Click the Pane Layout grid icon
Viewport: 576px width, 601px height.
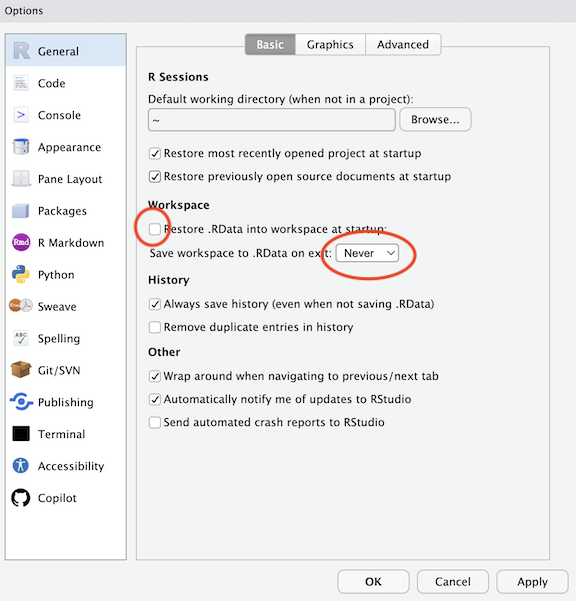pyautogui.click(x=21, y=179)
